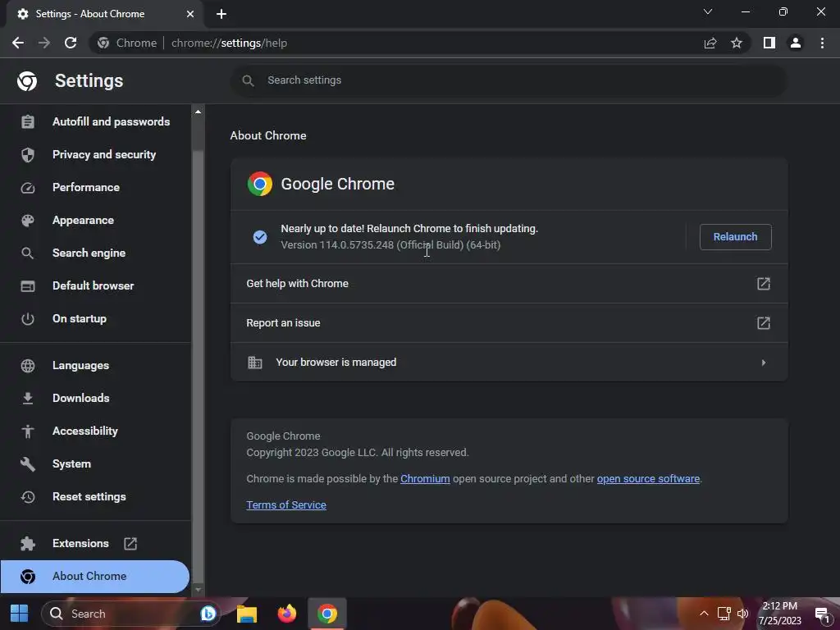This screenshot has height=630, width=840.
Task: Click the Extensions puzzle piece icon
Action: [28, 544]
